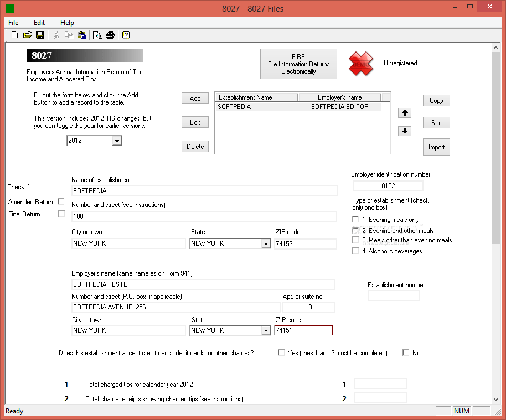Click the Paste clipboard icon
The image size is (506, 420).
click(81, 35)
